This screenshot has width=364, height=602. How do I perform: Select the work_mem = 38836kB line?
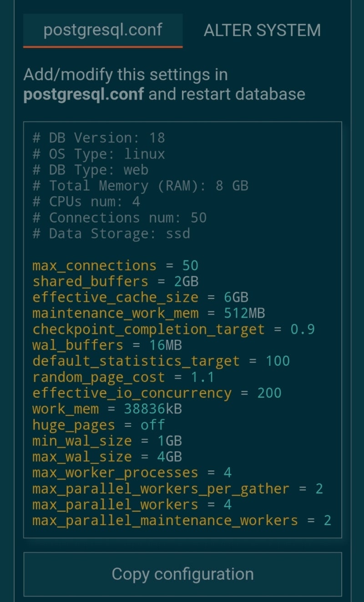click(x=107, y=409)
